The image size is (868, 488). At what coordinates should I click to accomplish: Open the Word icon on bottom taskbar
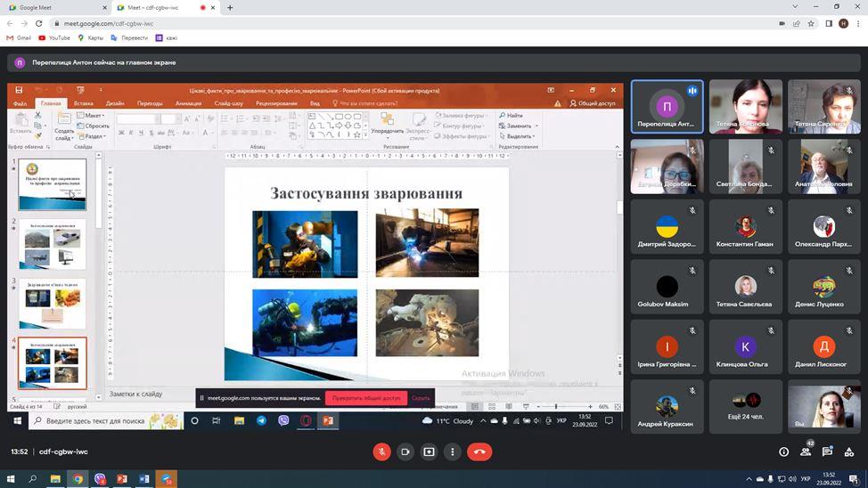pos(144,478)
